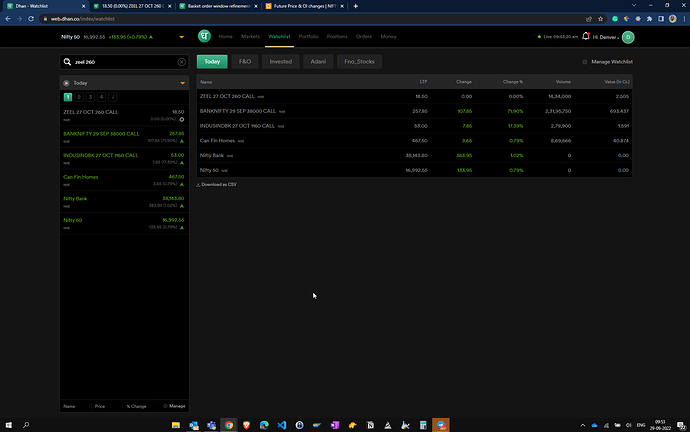Clear the search box with X icon
This screenshot has width=690, height=432.
pos(181,62)
